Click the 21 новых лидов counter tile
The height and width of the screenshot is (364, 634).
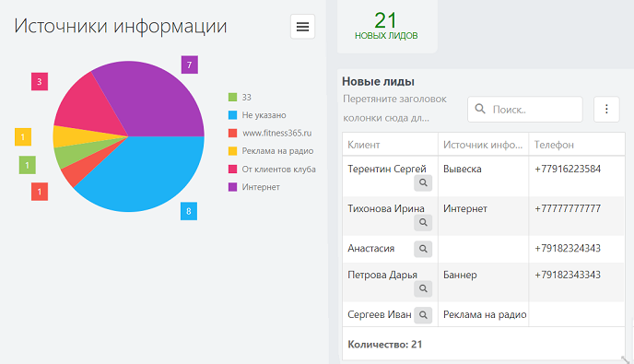(x=387, y=27)
